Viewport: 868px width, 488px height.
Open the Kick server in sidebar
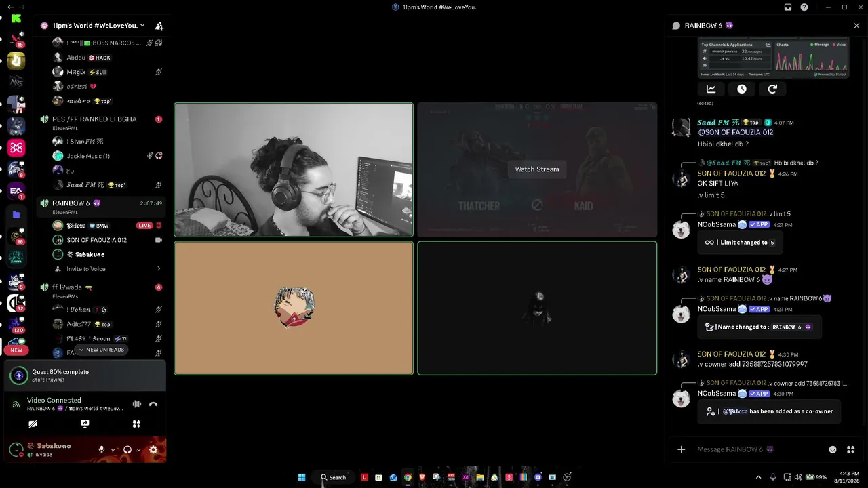pos(16,19)
